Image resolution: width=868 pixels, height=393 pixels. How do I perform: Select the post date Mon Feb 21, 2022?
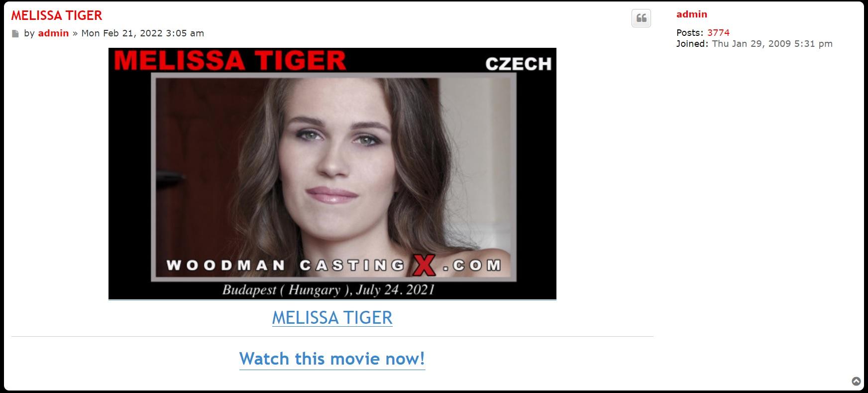122,33
